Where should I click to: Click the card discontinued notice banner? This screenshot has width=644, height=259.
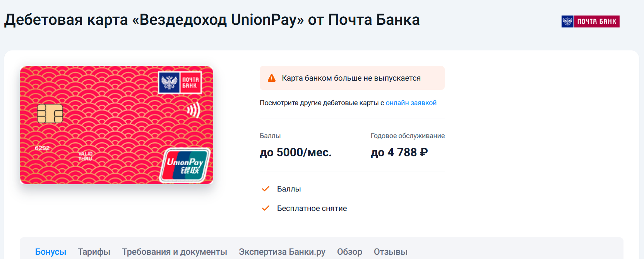(351, 78)
